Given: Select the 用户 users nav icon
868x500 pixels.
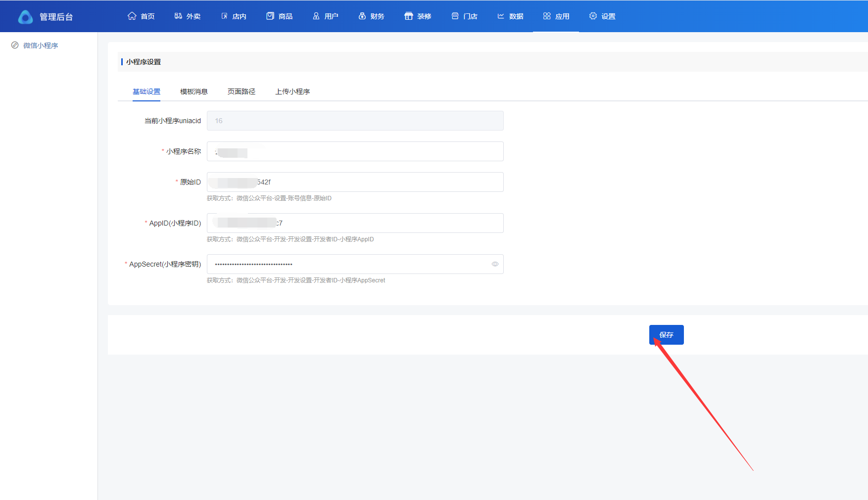Looking at the screenshot, I should pyautogui.click(x=316, y=16).
